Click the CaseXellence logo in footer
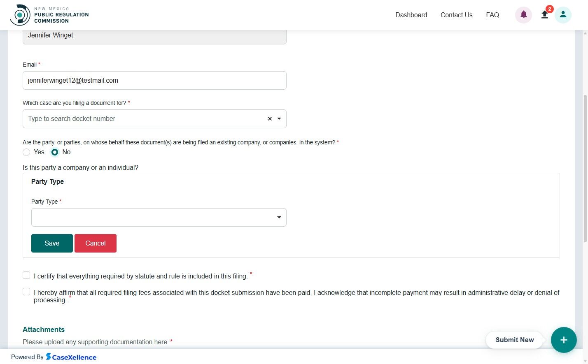This screenshot has height=364, width=588. pyautogui.click(x=71, y=357)
